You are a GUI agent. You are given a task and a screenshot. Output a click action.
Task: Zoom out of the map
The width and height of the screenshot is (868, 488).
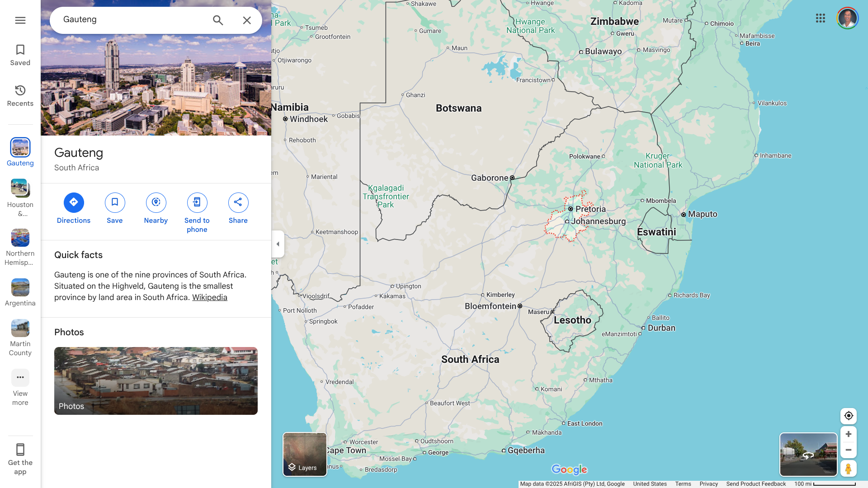point(849,450)
